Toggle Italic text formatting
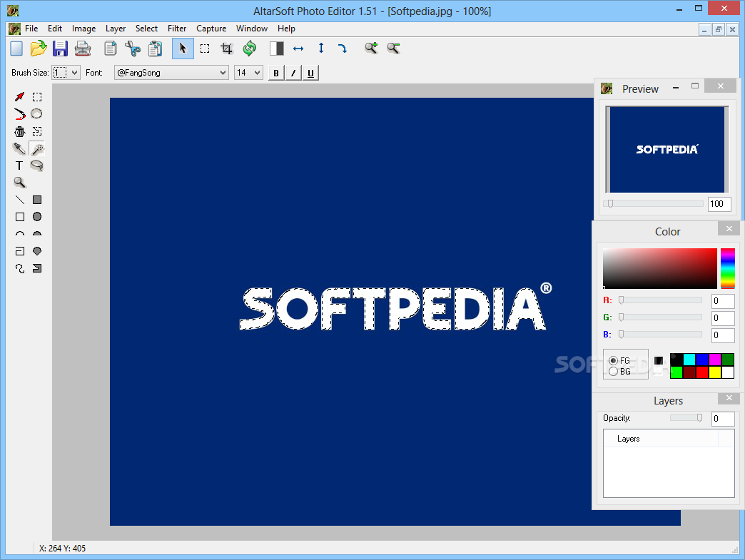Screen dimensions: 745x560 [x=293, y=73]
